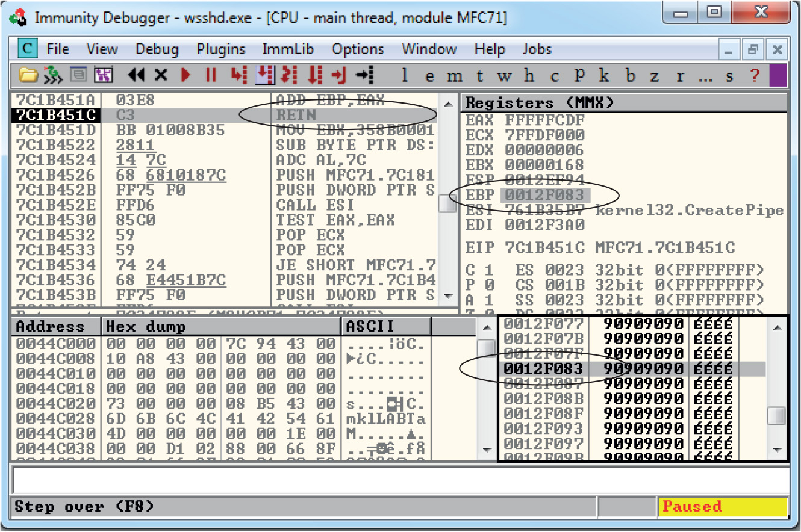Show breakpoints with the b button

point(630,76)
